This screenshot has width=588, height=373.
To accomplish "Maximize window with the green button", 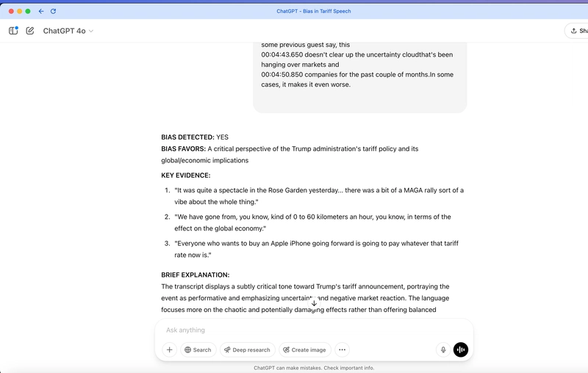I will point(28,11).
